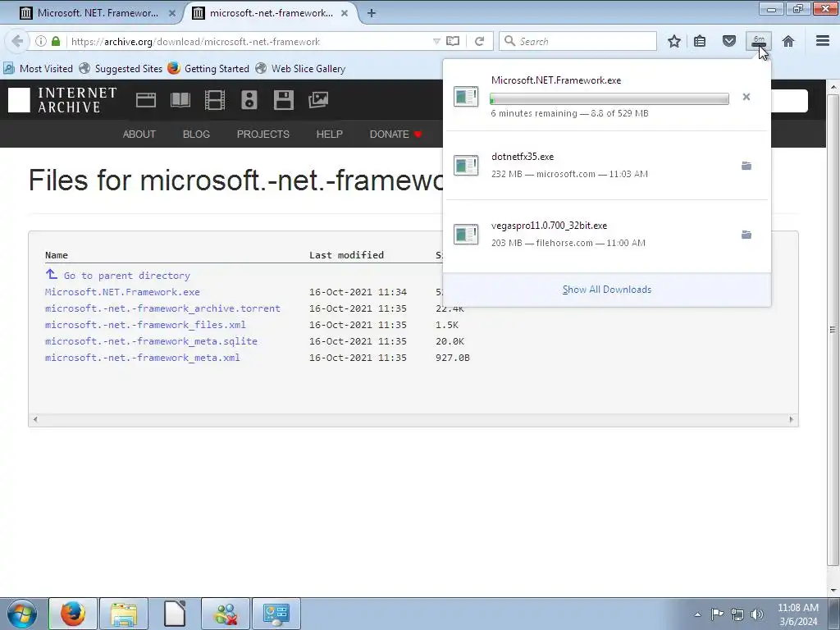The width and height of the screenshot is (840, 630).
Task: Open microsoft.-net.-framework_meta.sqlite link
Action: pos(151,341)
